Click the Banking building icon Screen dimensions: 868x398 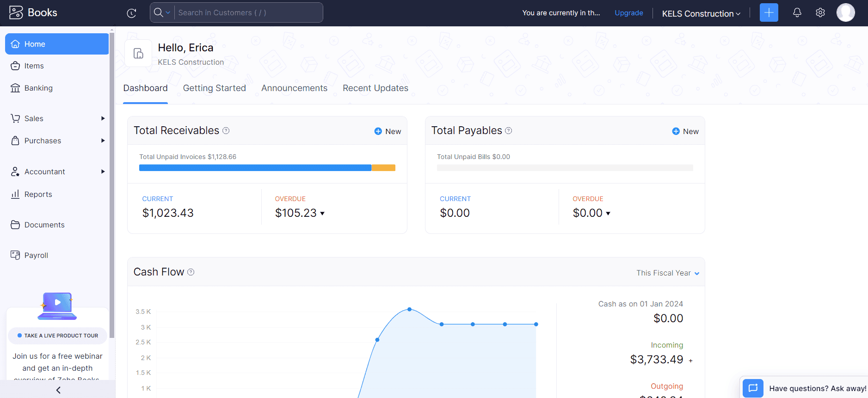coord(15,88)
